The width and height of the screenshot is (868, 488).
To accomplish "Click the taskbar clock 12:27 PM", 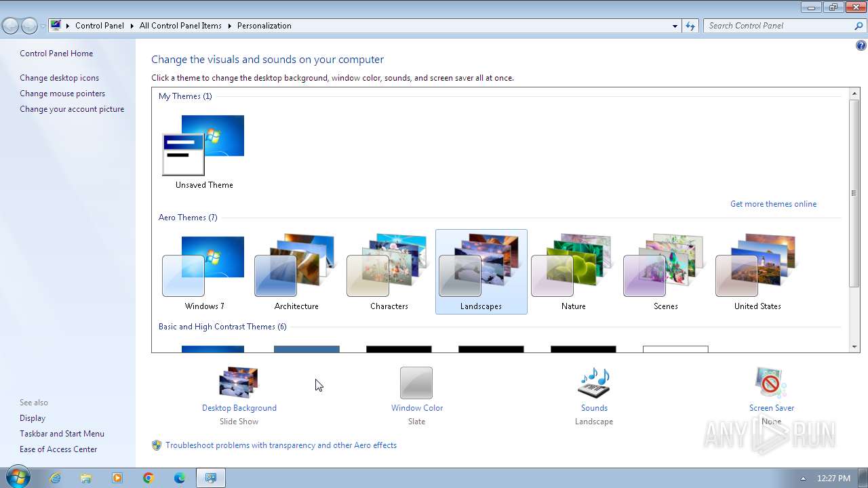I will point(833,479).
